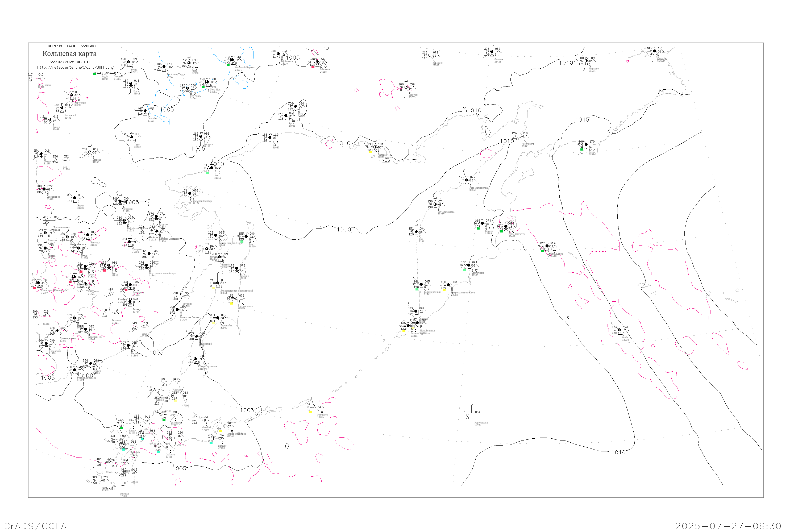
Task: Click the green square at Усть-Камчатск station
Action: pyautogui.click(x=501, y=231)
